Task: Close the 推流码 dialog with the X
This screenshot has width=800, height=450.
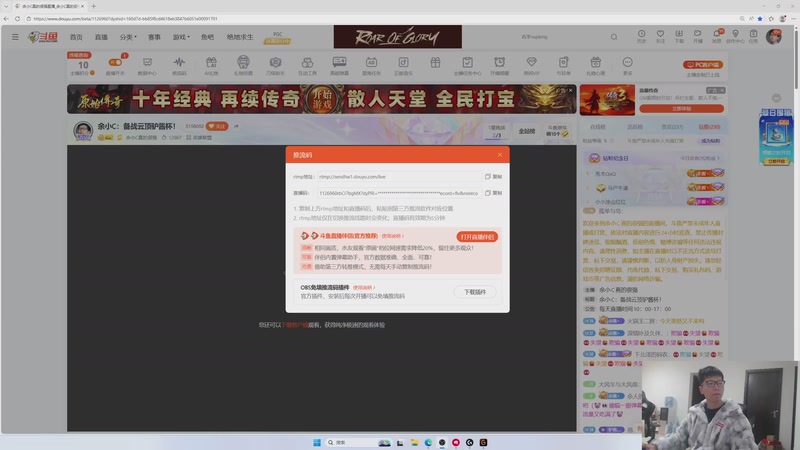Action: (x=499, y=155)
